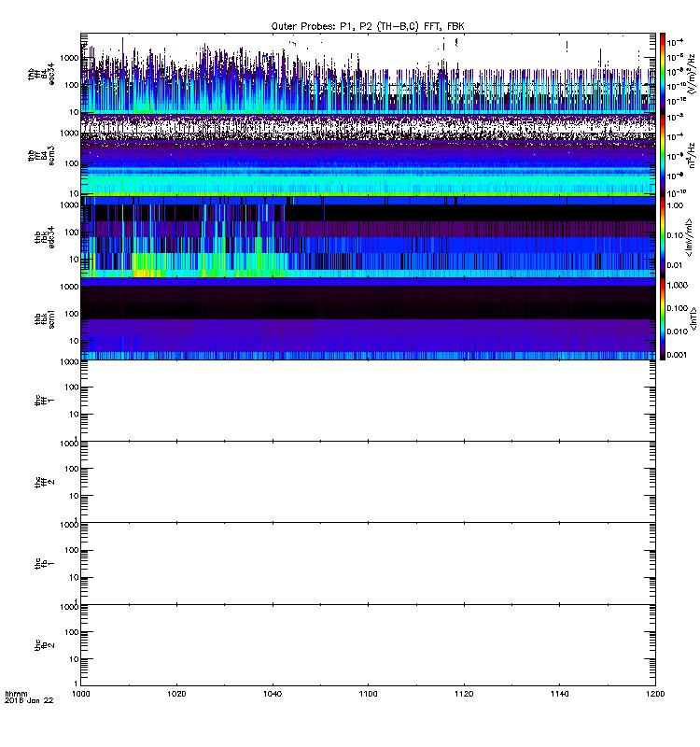Click the 1020 time tick label
Screen dimensions: 700x747
176,694
